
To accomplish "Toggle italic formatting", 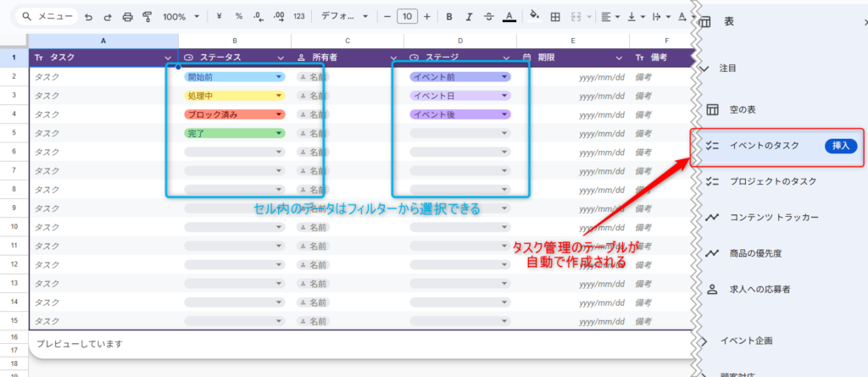I will pos(469,17).
